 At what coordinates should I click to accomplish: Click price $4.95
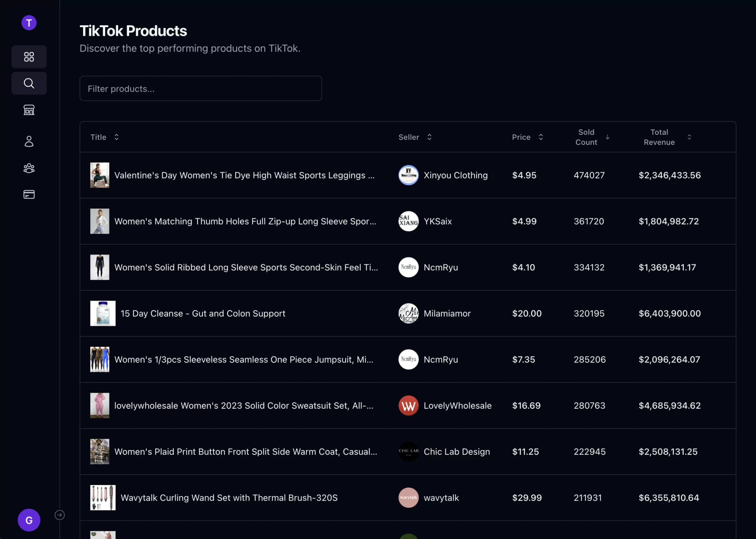pyautogui.click(x=524, y=175)
